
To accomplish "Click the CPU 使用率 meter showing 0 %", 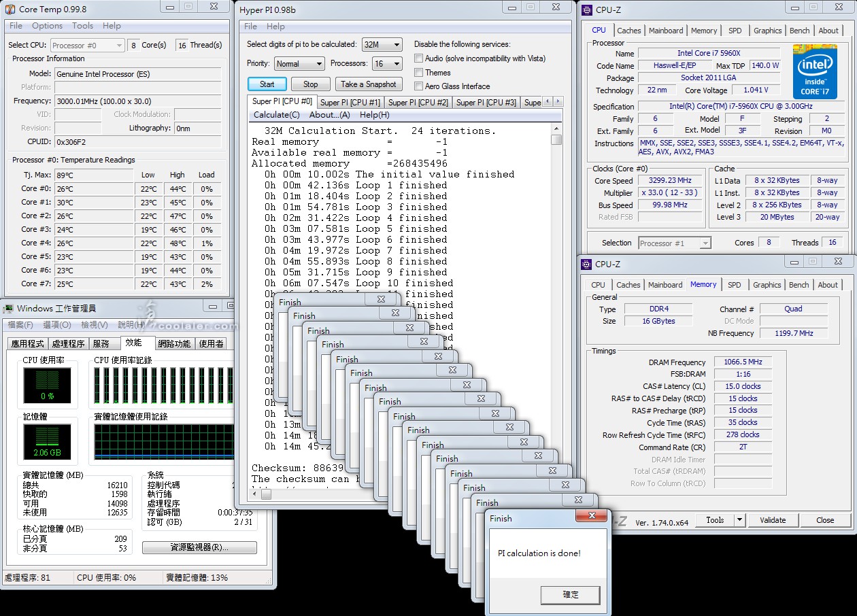I will click(48, 386).
